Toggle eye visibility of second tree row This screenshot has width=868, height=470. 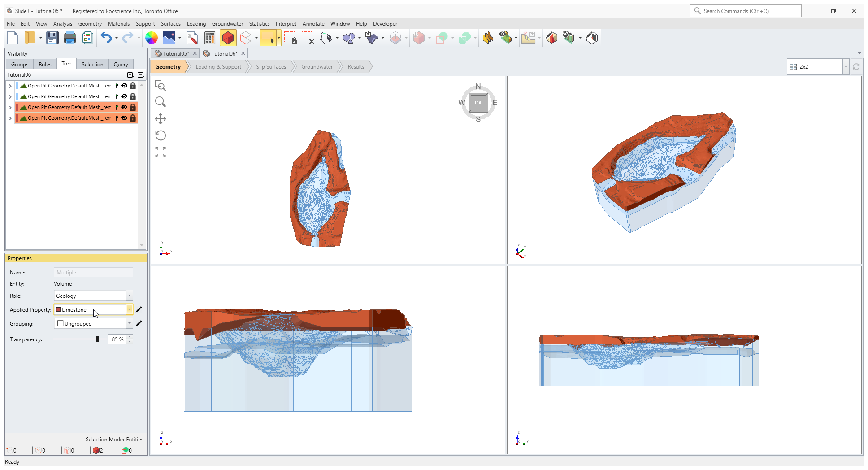coord(124,96)
